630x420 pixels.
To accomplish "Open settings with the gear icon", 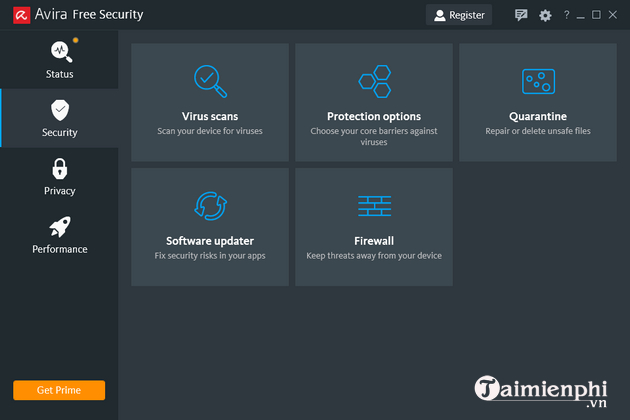I will [545, 16].
